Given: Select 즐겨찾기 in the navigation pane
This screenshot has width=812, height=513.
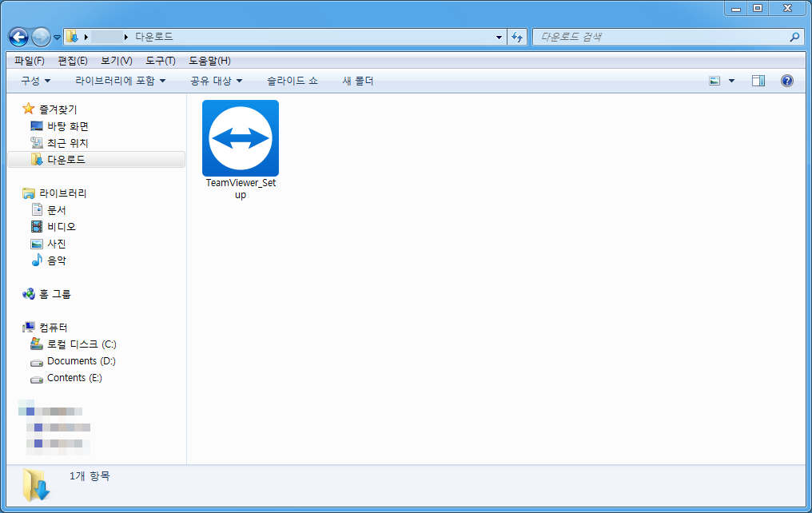Looking at the screenshot, I should click(x=58, y=109).
